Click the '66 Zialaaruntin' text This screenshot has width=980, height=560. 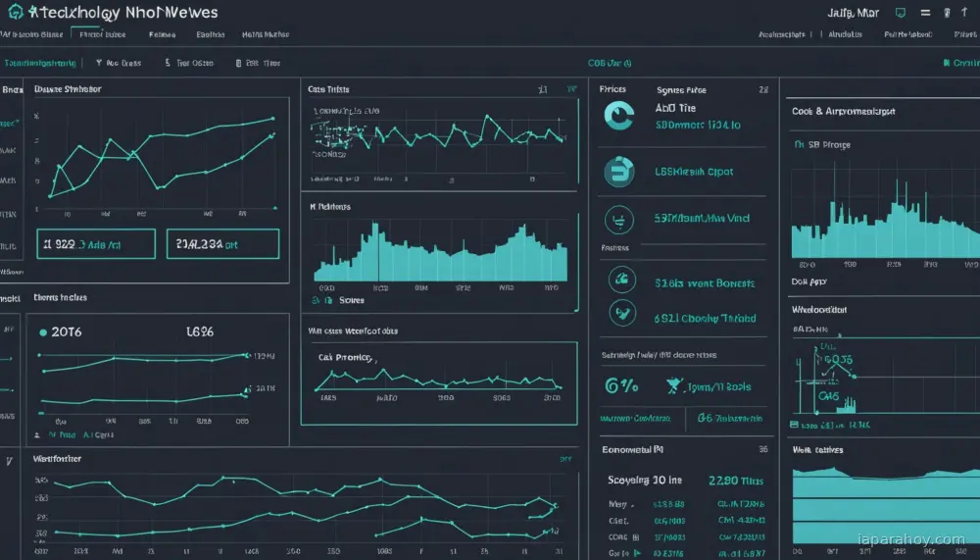729,418
